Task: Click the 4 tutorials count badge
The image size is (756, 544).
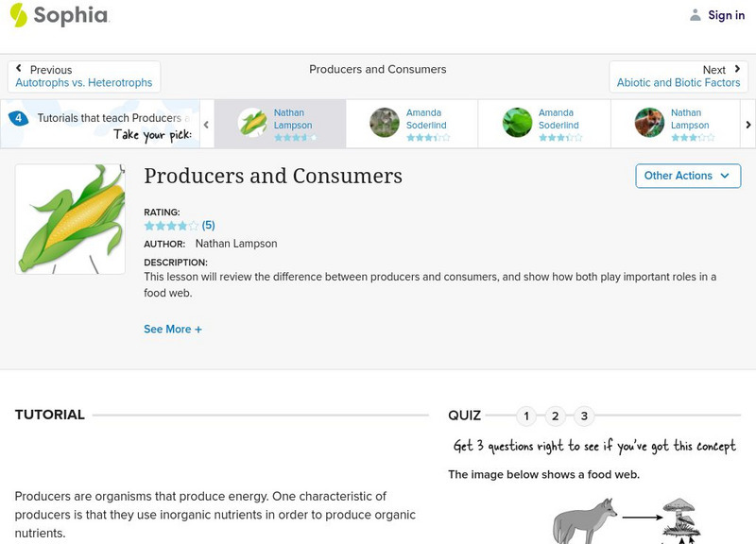Action: [18, 118]
